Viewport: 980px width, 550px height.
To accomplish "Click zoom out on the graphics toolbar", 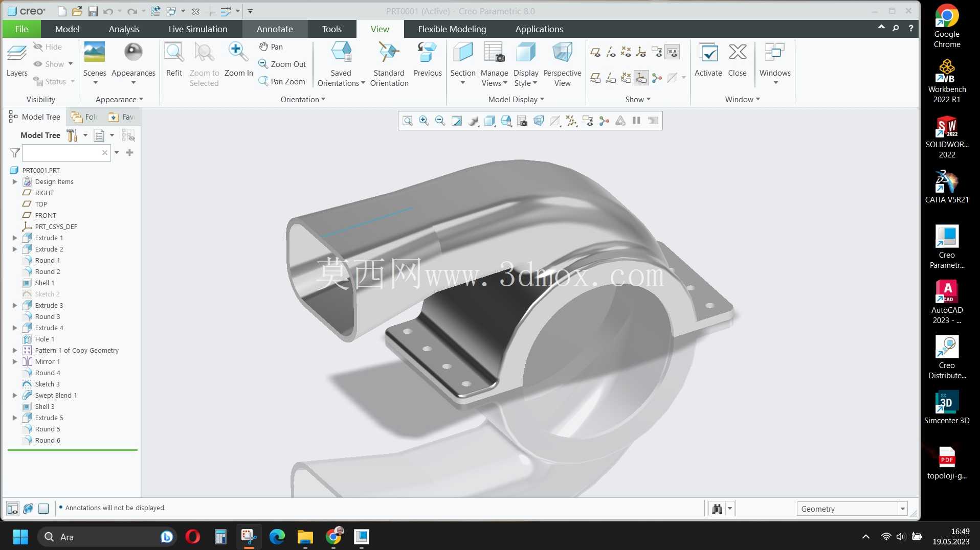I will 440,121.
